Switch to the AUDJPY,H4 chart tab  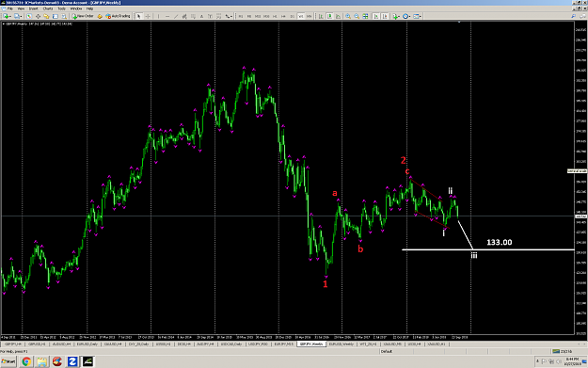click(x=205, y=344)
